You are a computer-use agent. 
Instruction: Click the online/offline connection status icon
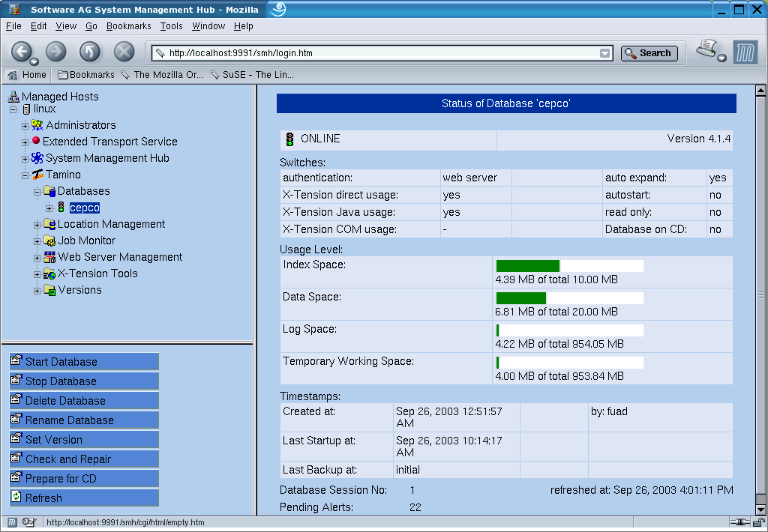coord(739,523)
